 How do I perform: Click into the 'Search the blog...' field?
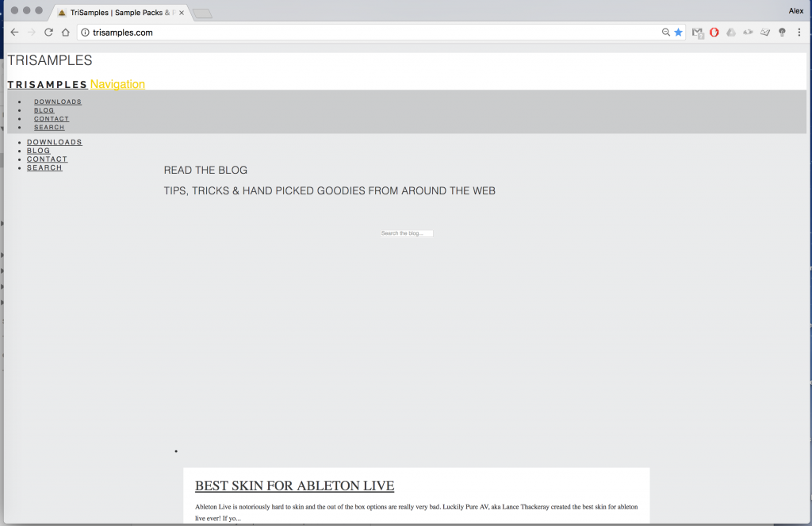tap(407, 233)
